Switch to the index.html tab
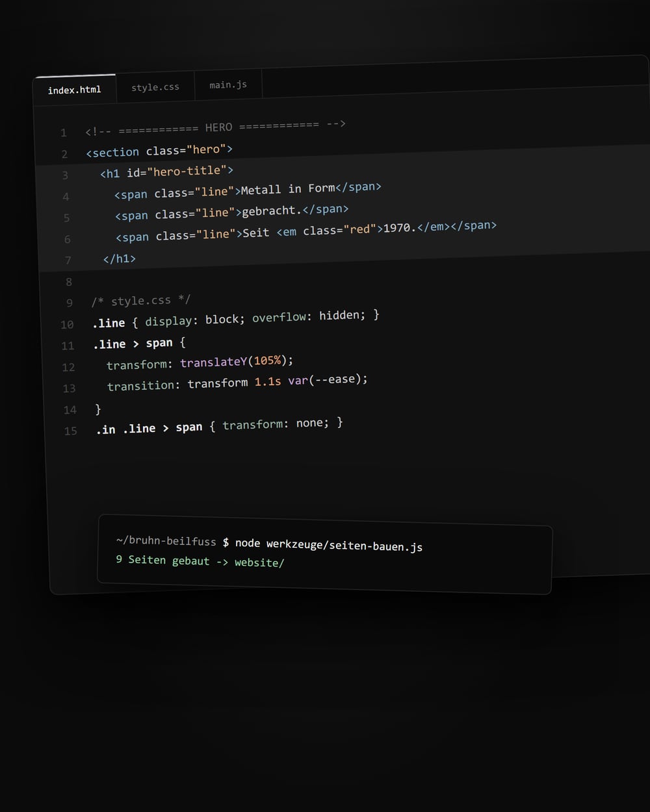The height and width of the screenshot is (812, 650). 75,90
